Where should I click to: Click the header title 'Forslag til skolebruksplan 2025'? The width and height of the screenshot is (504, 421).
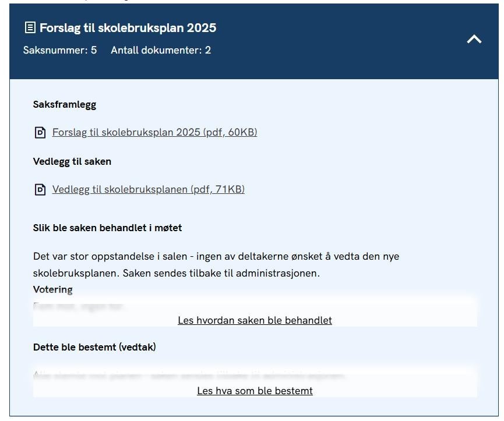coord(128,27)
